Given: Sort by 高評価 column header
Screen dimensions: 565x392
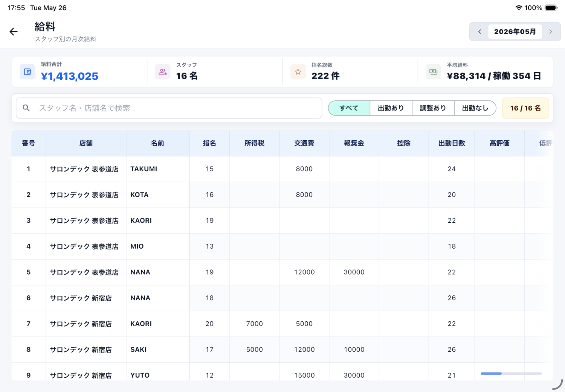Looking at the screenshot, I should click(x=499, y=143).
